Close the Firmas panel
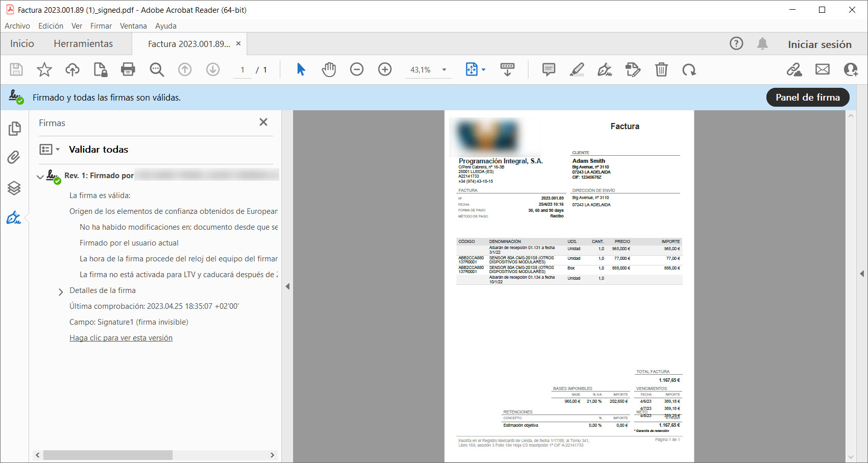The image size is (868, 463). (x=263, y=122)
